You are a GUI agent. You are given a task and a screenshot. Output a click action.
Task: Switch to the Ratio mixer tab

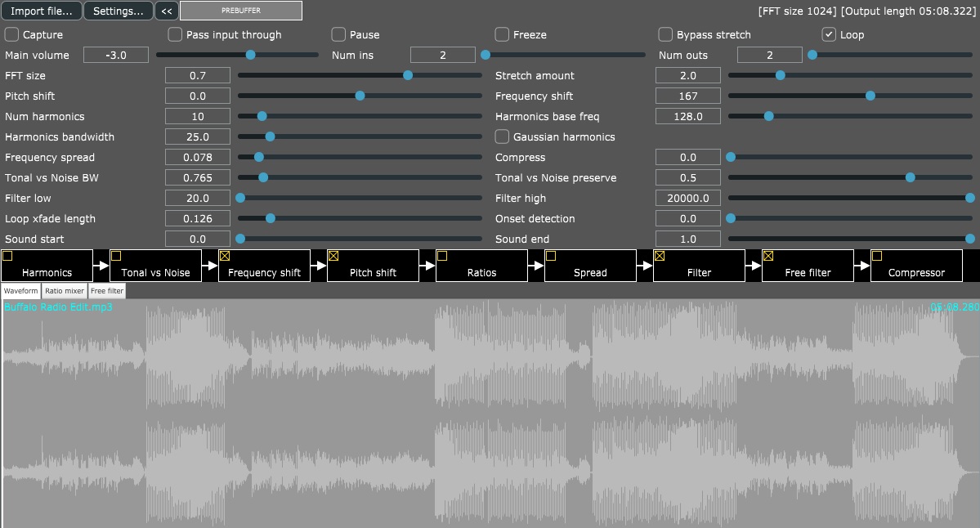(x=64, y=290)
